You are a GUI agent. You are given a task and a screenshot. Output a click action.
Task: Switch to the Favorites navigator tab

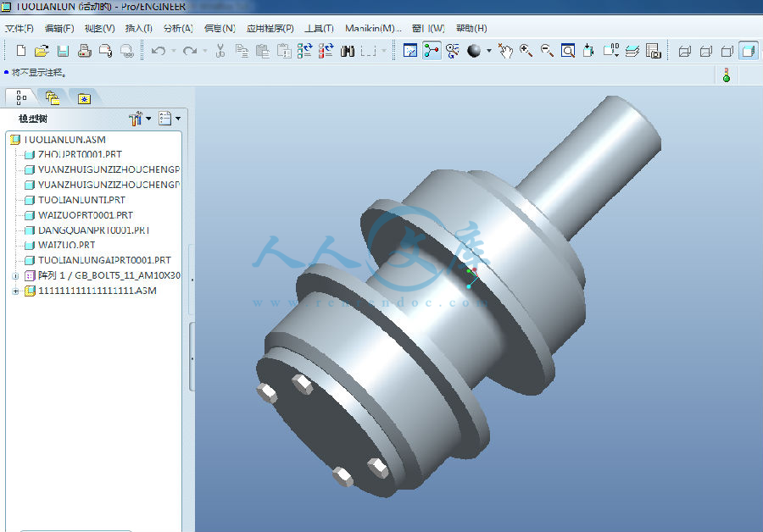coord(84,97)
